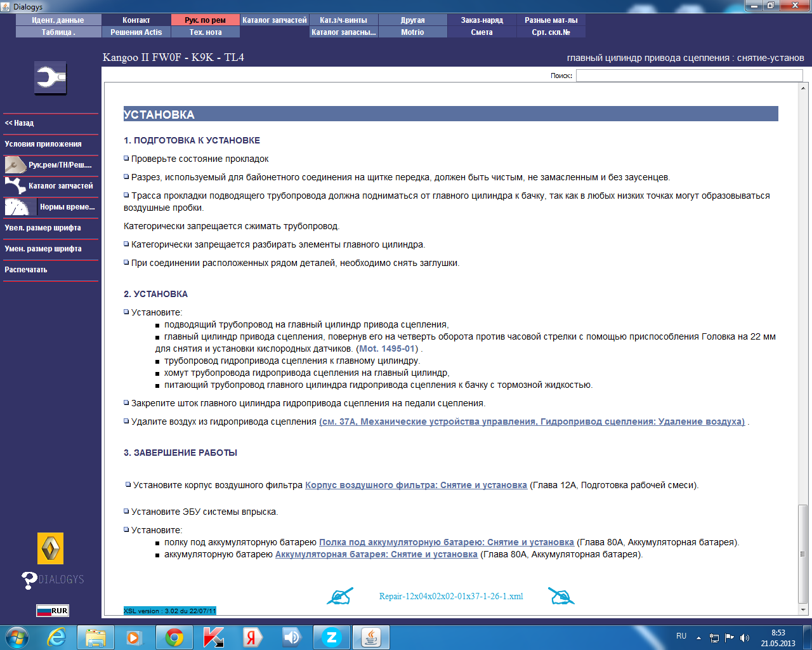Click the Yandex icon in the taskbar
Screen dimensions: 812x650
tap(252, 637)
